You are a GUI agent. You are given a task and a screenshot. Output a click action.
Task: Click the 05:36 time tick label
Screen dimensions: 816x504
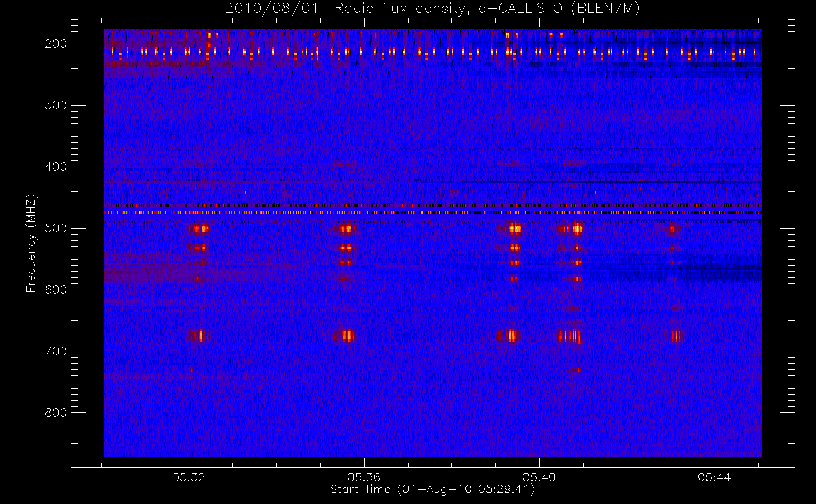click(x=364, y=477)
